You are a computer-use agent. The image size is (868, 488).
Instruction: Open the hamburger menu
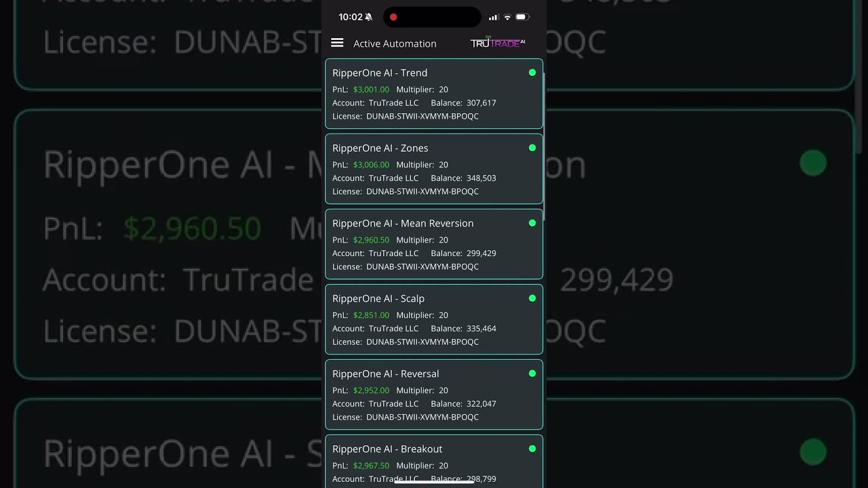pos(337,43)
